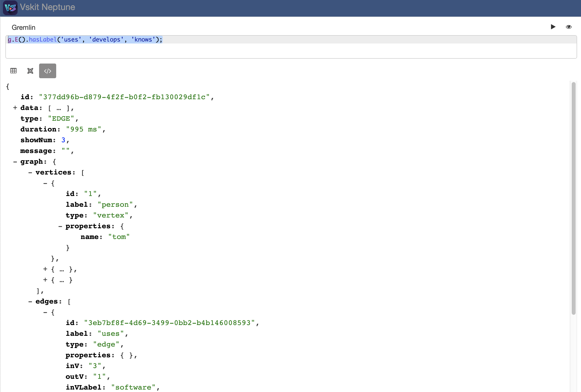Expand the collapsed data array
The image size is (581, 392).
(15, 108)
